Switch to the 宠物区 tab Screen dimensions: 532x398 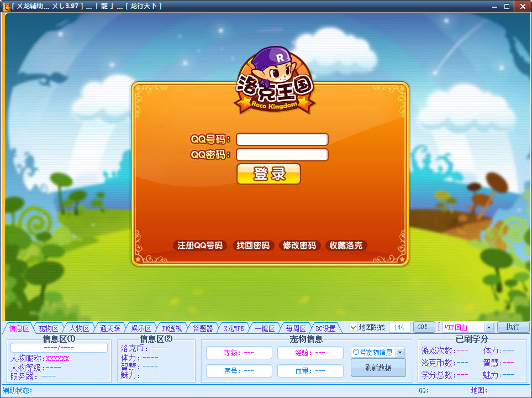pos(49,327)
